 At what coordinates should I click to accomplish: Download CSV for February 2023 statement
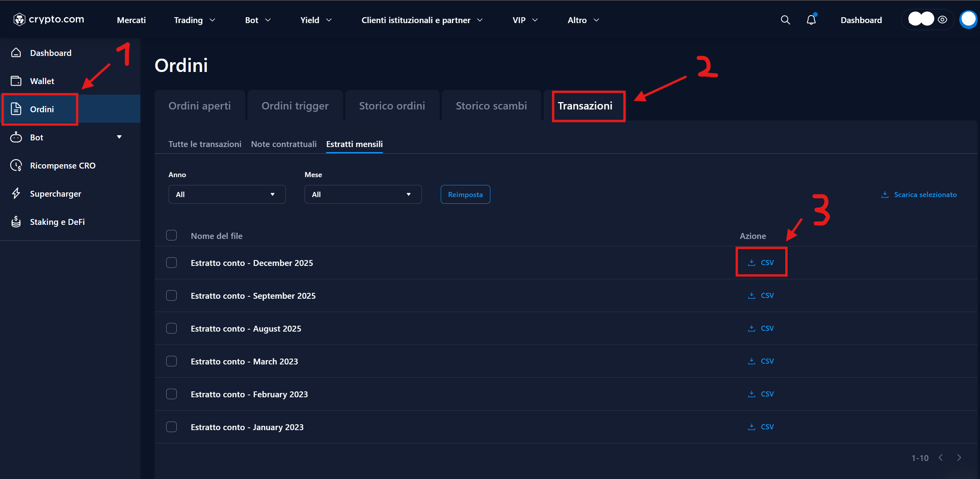pyautogui.click(x=761, y=394)
